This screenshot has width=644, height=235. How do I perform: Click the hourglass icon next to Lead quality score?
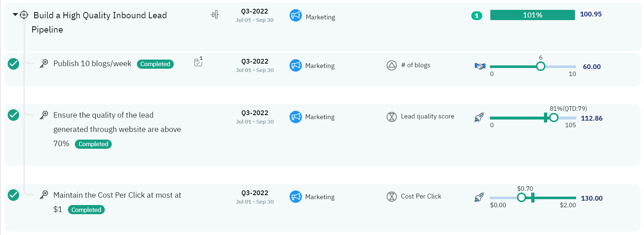click(x=391, y=117)
